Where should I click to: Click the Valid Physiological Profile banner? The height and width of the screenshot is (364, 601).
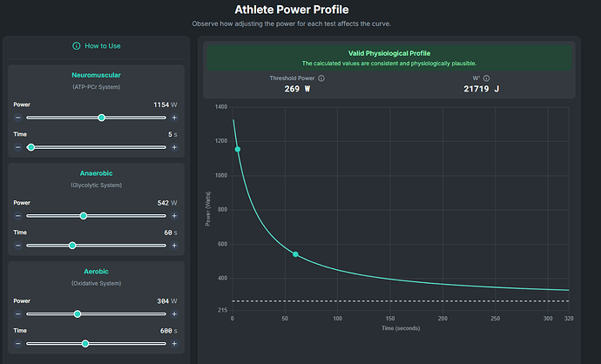click(x=388, y=57)
